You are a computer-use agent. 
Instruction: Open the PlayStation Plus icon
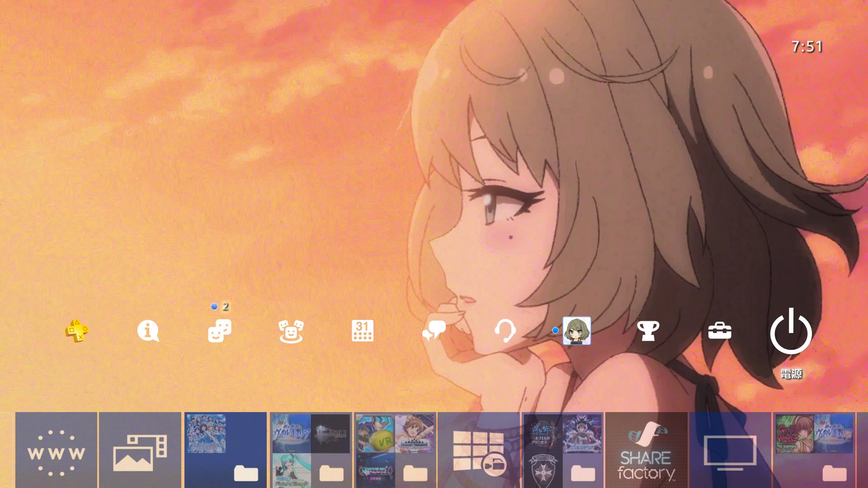(x=77, y=331)
